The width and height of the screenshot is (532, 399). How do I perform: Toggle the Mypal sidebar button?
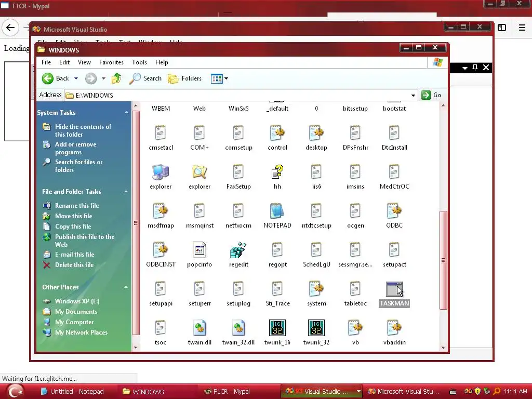pyautogui.click(x=502, y=28)
